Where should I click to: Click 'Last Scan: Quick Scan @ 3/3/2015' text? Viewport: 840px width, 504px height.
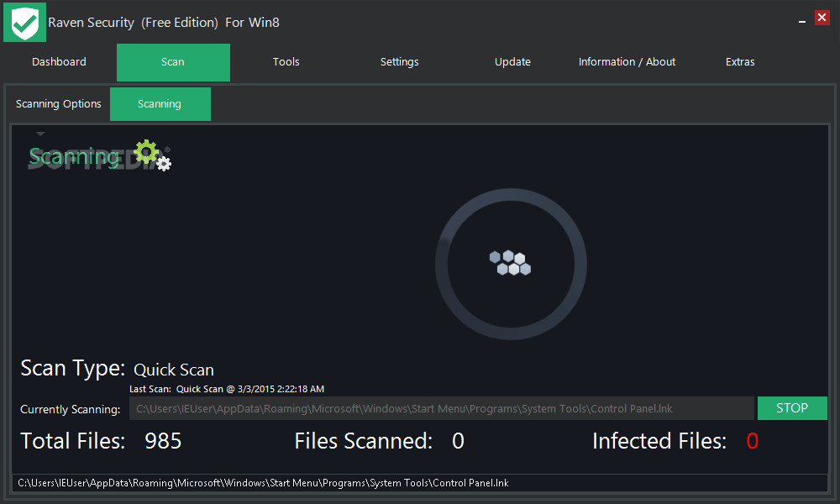(x=227, y=390)
